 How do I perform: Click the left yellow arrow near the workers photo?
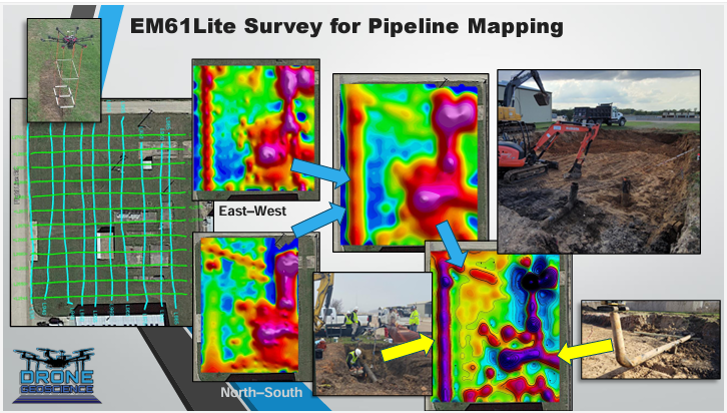coord(402,351)
